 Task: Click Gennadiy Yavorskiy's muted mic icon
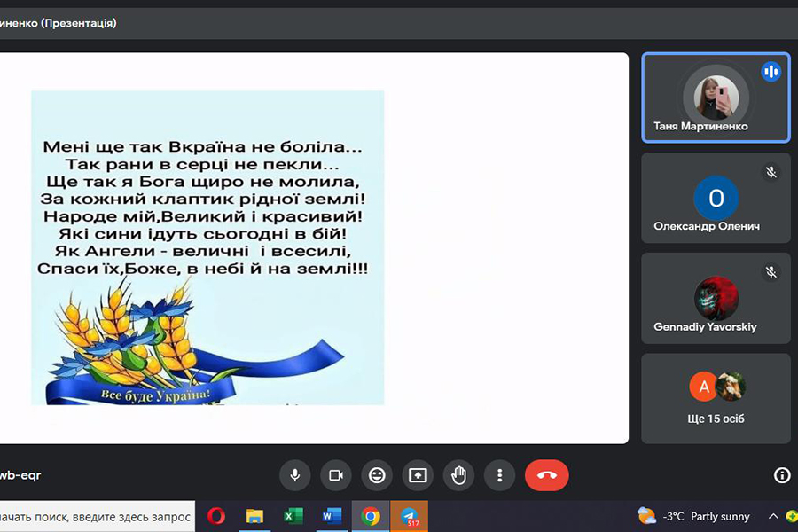point(771,273)
